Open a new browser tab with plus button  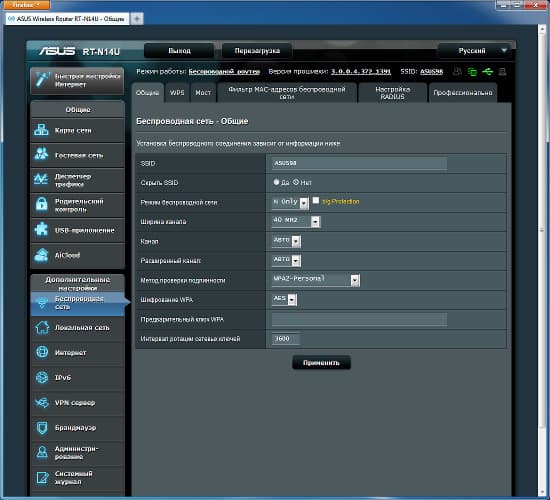pyautogui.click(x=137, y=18)
